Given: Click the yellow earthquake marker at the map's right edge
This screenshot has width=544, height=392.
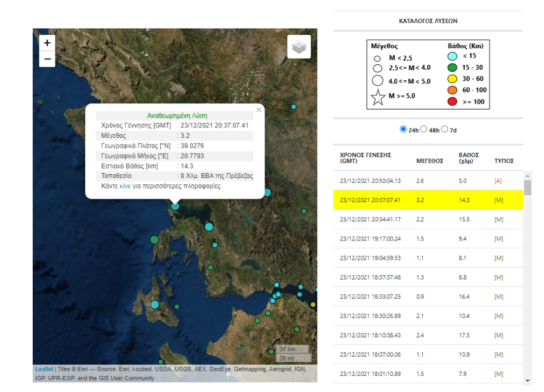Looking at the screenshot, I should 313,304.
